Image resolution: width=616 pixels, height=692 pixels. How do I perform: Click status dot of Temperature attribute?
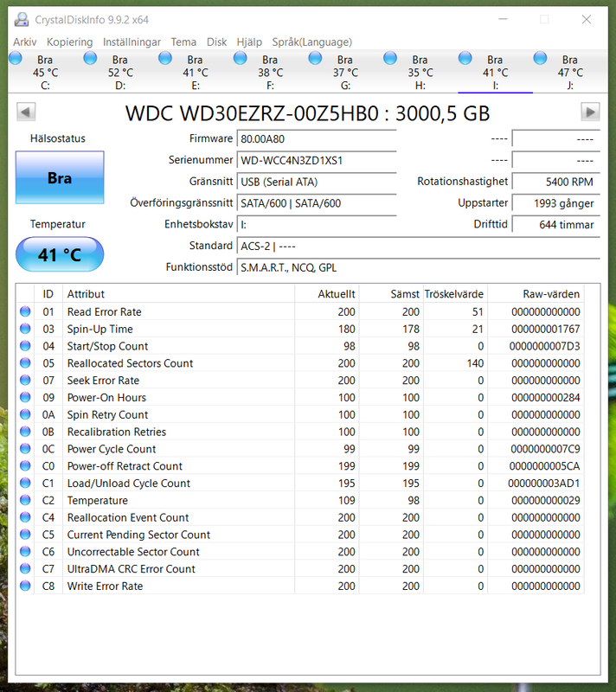pyautogui.click(x=25, y=500)
